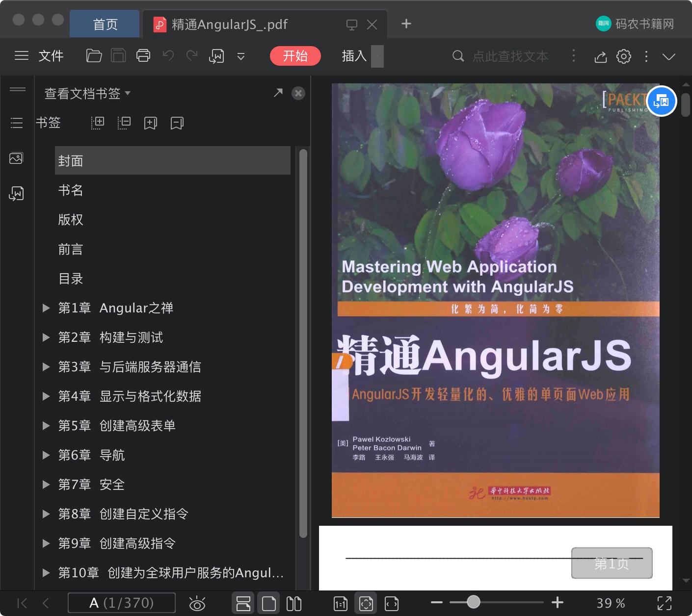The width and height of the screenshot is (692, 616).
Task: Select the 开始 tab
Action: [x=295, y=56]
